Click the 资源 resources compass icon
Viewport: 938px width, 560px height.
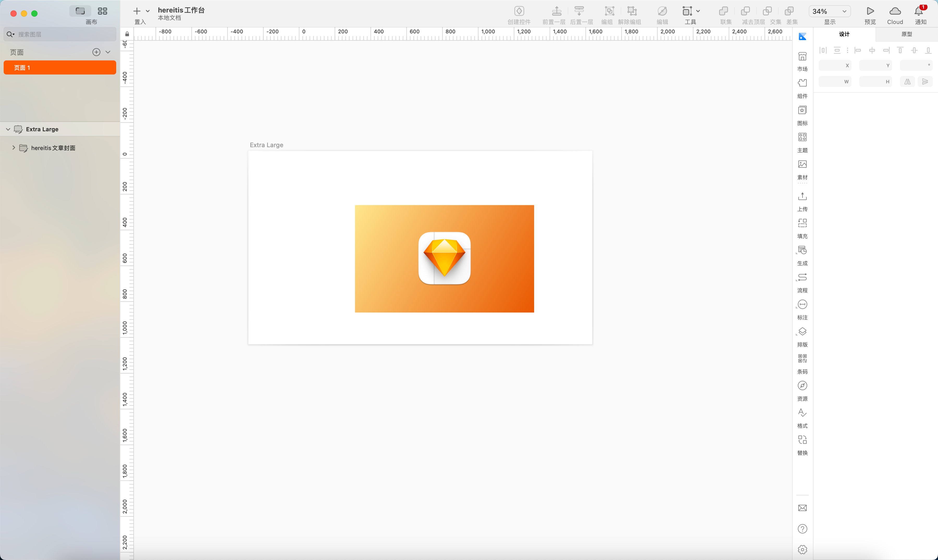coord(802,386)
